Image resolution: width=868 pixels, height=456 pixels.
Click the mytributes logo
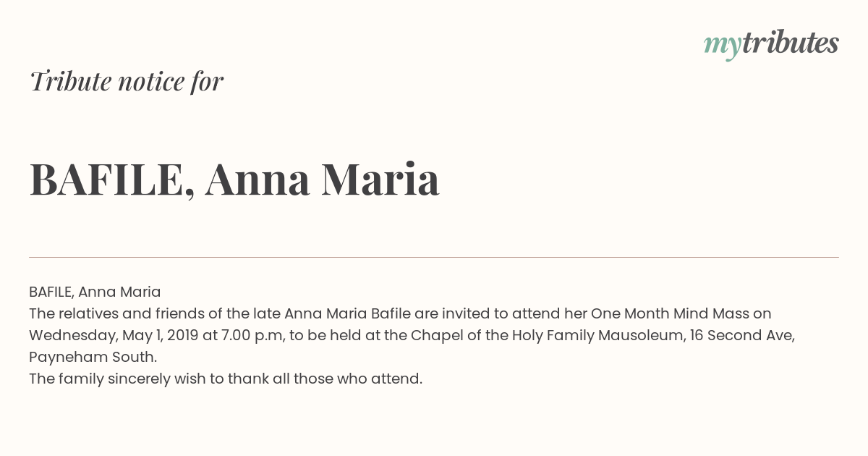click(x=771, y=43)
